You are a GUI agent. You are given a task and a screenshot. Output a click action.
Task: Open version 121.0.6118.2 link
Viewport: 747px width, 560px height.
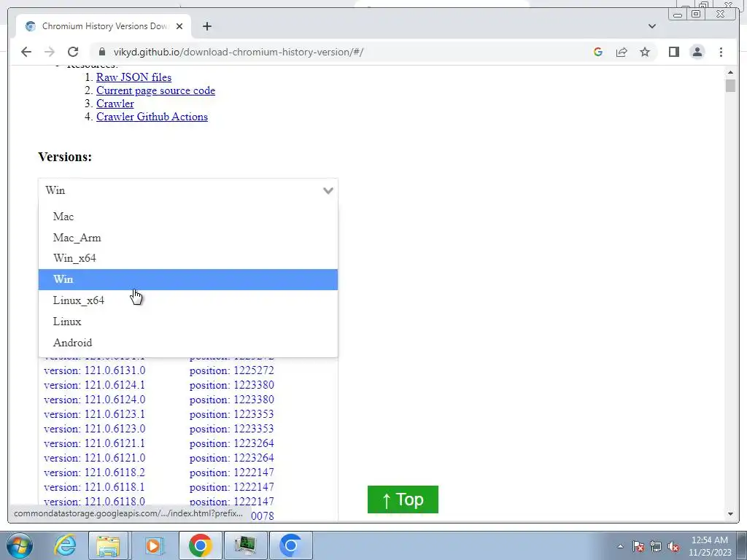[x=94, y=472]
